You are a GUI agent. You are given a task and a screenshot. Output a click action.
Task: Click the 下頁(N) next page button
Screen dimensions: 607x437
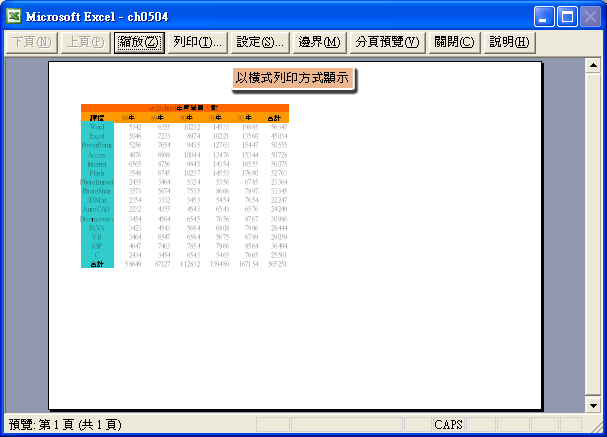point(30,42)
